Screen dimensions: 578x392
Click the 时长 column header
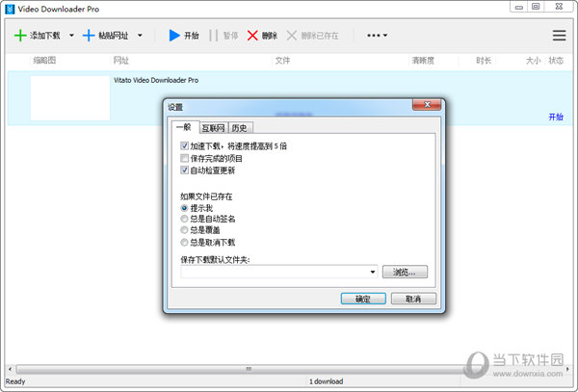484,61
